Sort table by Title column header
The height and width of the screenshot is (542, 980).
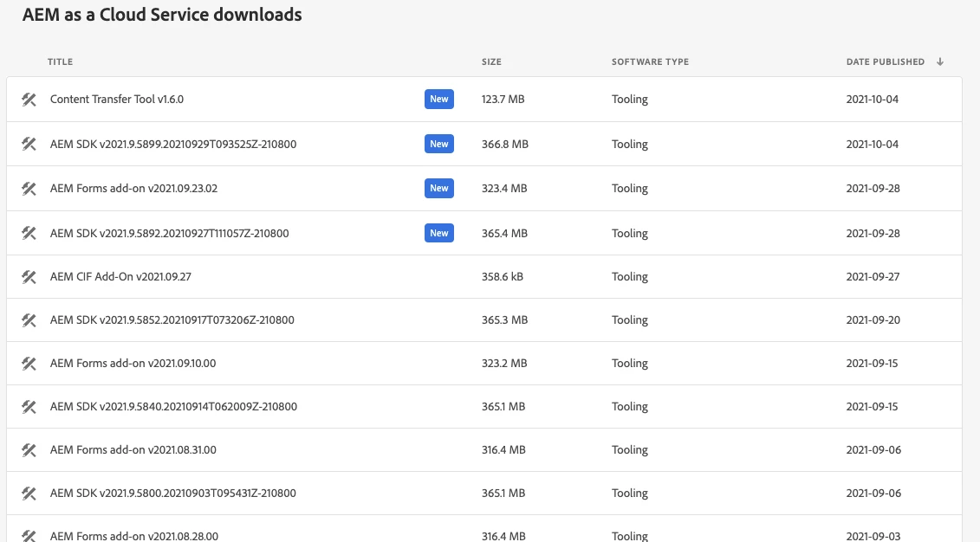[x=60, y=61]
